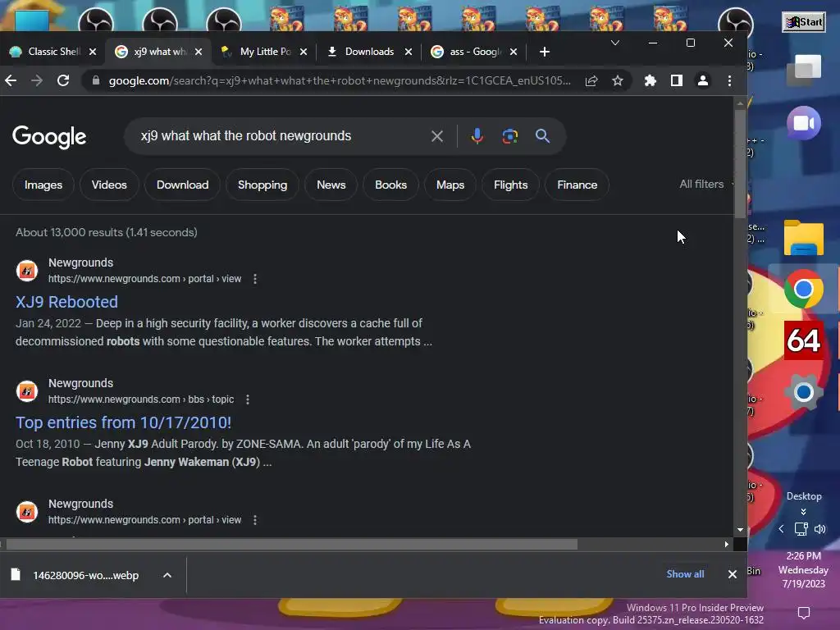Screen dimensions: 840x630
Task: Open options for third Newgrounds result
Action: pos(255,520)
